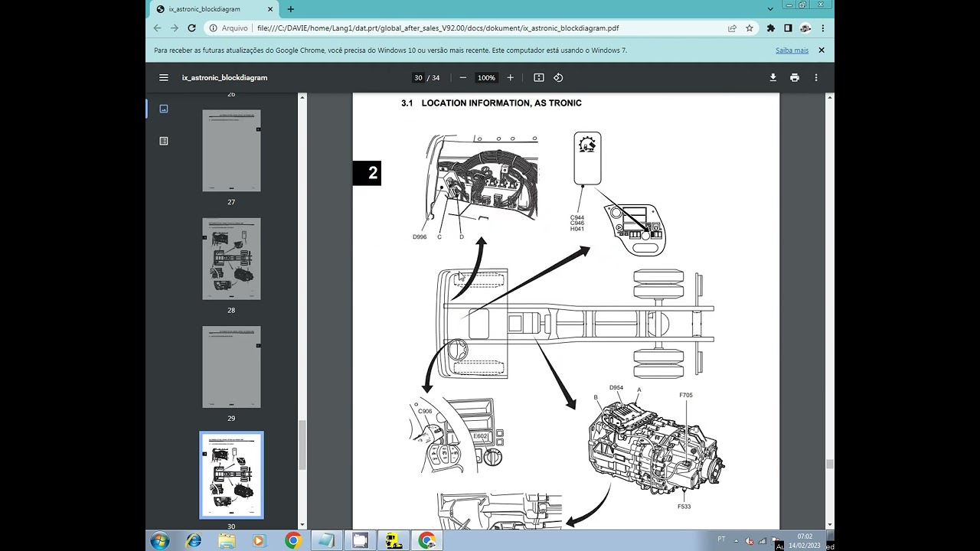Download the PDF file
The width and height of the screenshot is (980, 551).
[773, 77]
